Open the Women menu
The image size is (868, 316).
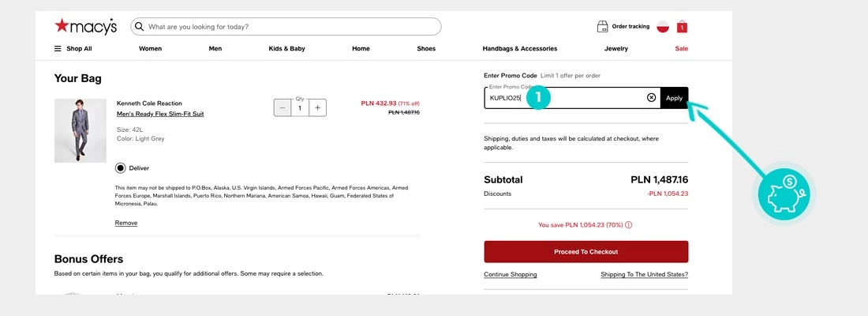click(150, 49)
